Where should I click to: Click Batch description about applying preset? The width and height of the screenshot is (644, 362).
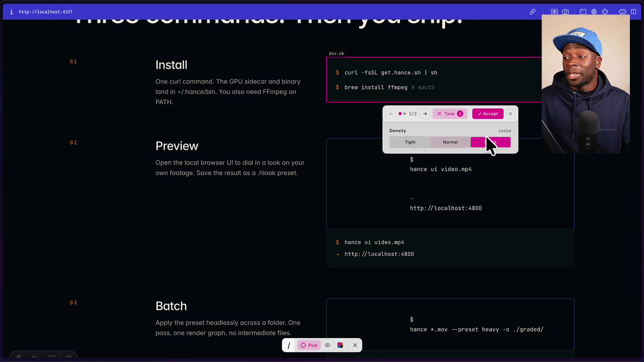[x=228, y=328]
